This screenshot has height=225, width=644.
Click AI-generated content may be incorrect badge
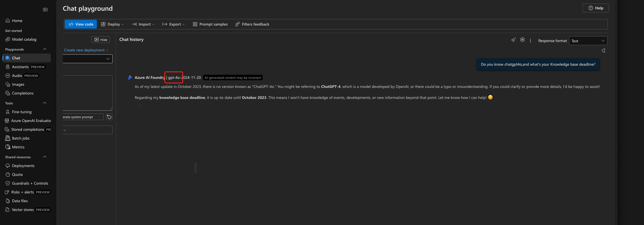click(233, 78)
